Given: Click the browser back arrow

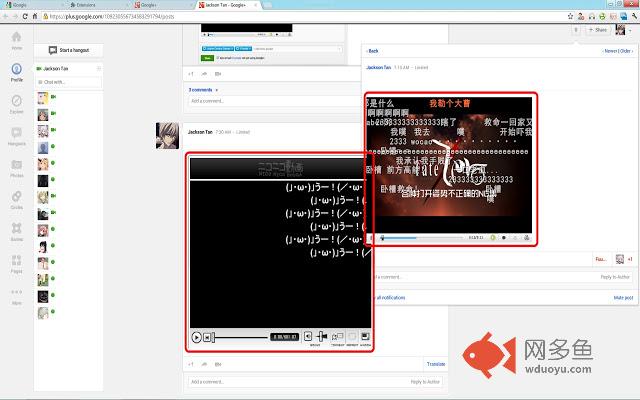Looking at the screenshot, I should click(5, 16).
